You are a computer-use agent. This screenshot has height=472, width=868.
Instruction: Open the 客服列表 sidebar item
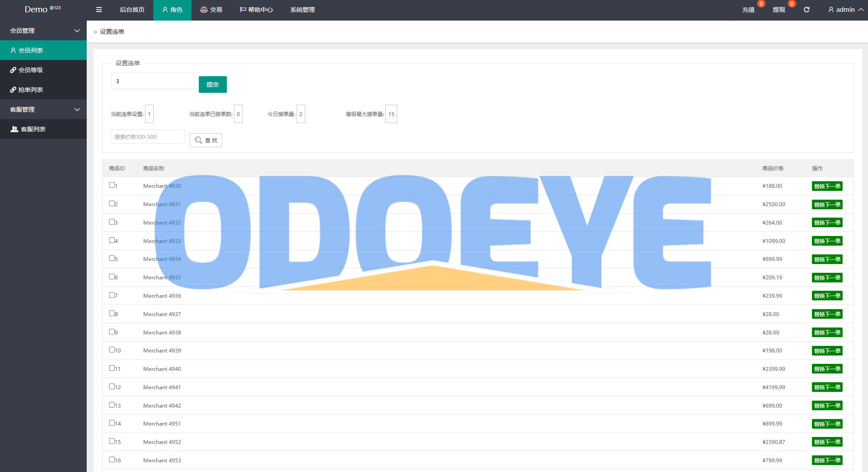tap(33, 129)
